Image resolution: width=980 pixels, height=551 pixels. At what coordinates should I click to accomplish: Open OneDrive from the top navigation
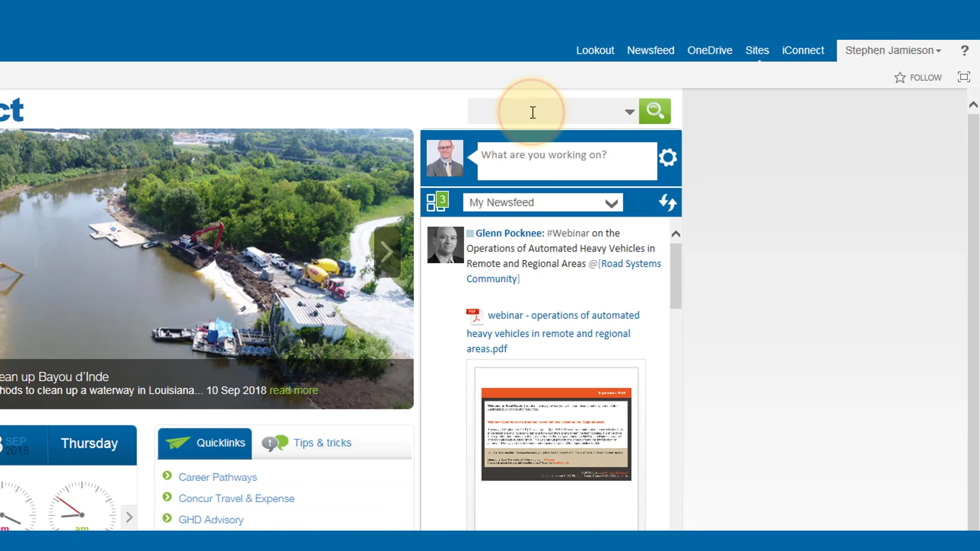pyautogui.click(x=709, y=51)
